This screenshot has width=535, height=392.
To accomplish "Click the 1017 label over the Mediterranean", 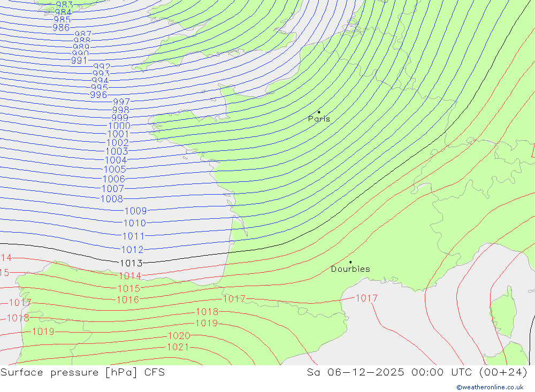I will tap(366, 298).
